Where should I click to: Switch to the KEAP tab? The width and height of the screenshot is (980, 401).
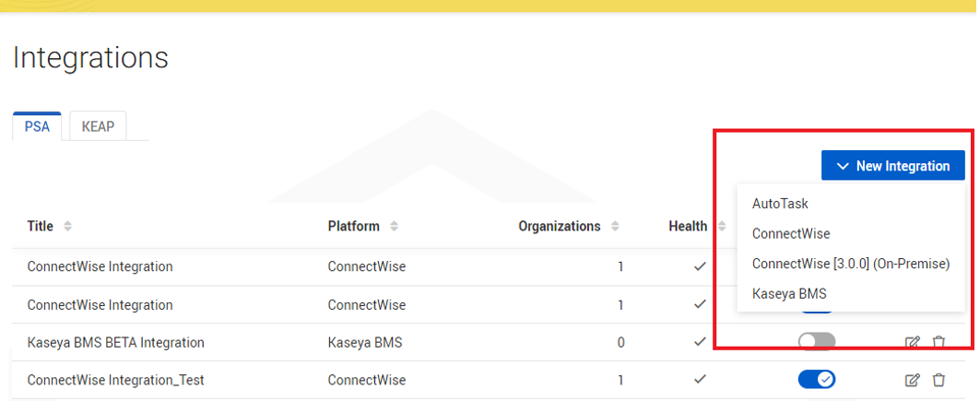point(98,126)
